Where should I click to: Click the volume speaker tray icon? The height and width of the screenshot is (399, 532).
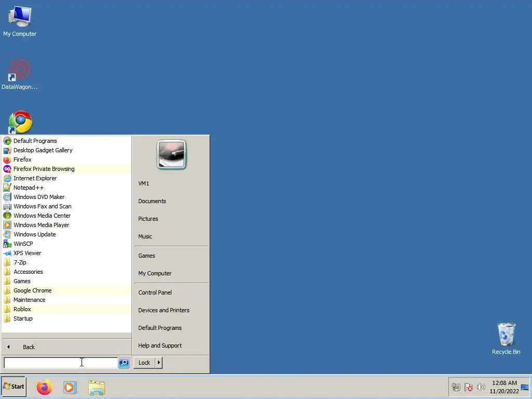pos(481,387)
